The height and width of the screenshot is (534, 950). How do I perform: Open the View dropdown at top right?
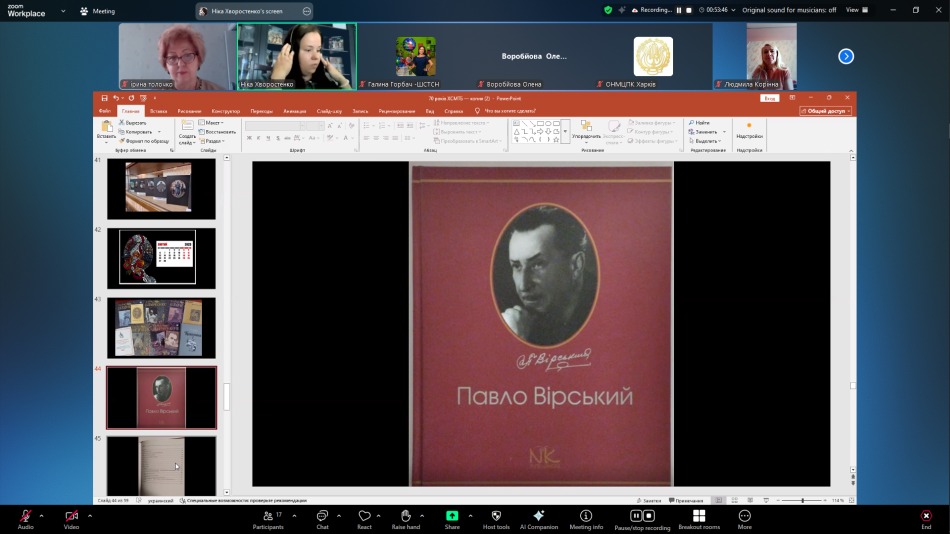point(856,10)
